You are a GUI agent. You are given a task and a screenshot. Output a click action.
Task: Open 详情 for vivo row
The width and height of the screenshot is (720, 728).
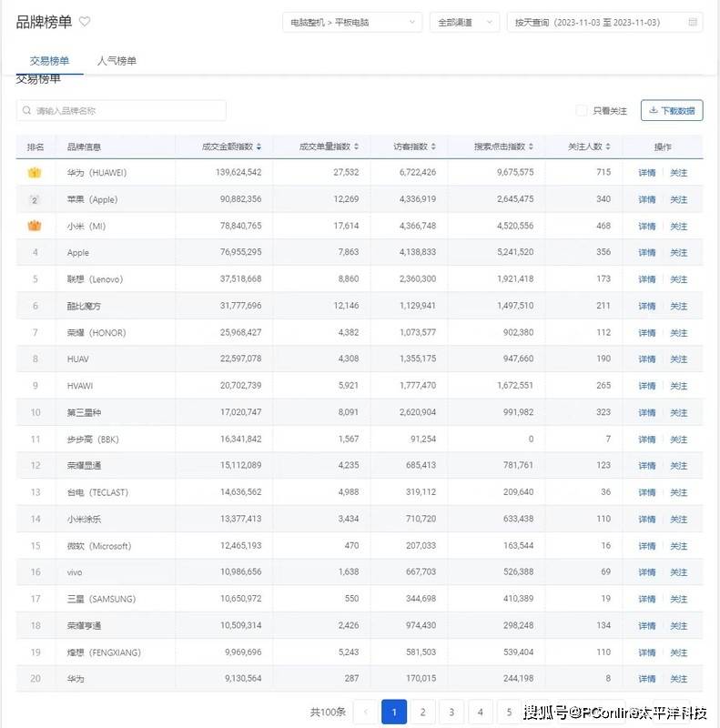[646, 572]
